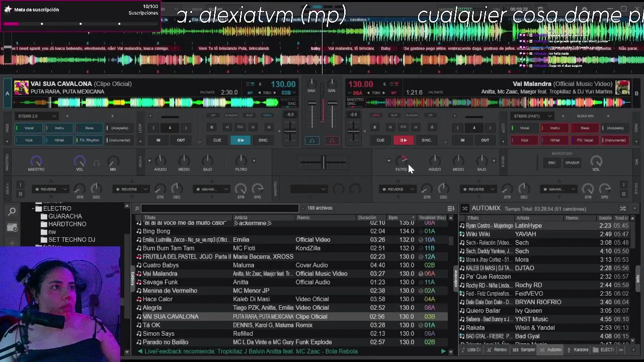This screenshot has height=362, width=644.
Task: Click LiveFeedback next arrow at right end
Action: coord(443,351)
